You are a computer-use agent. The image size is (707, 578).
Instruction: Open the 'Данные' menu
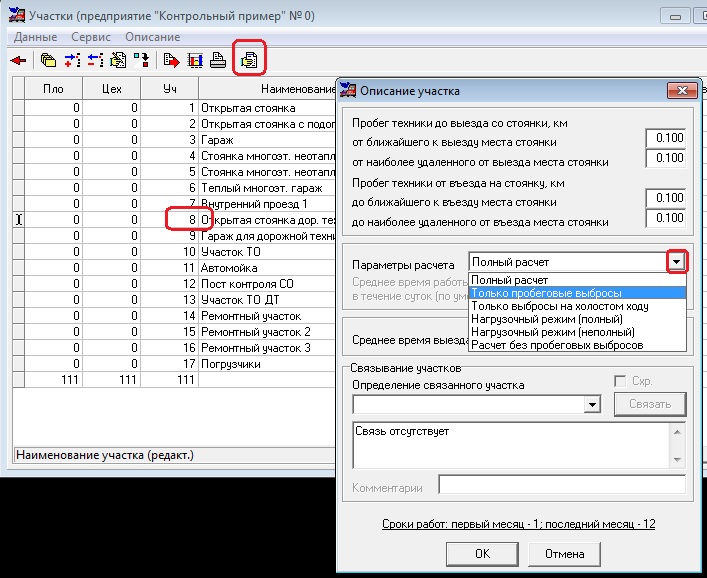click(35, 37)
